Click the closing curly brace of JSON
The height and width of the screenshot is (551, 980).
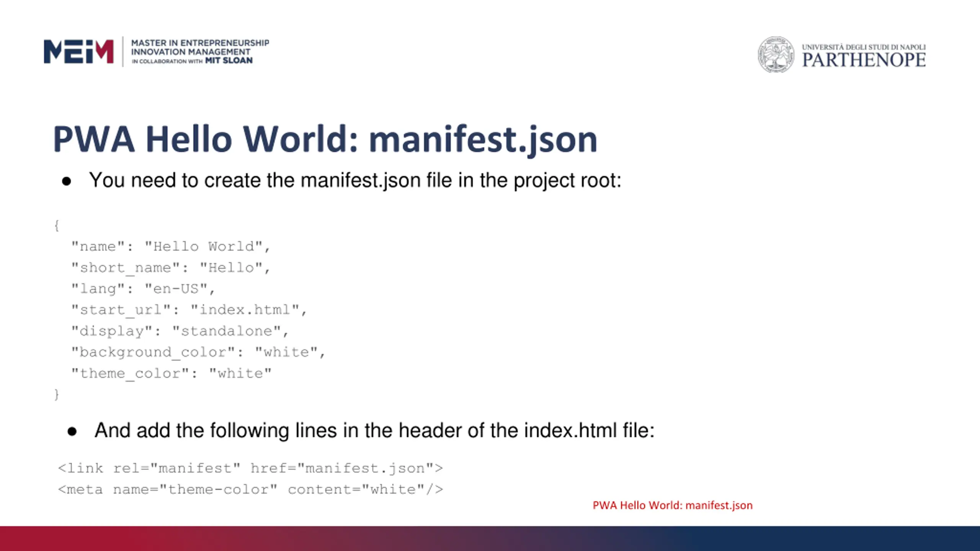click(x=57, y=394)
